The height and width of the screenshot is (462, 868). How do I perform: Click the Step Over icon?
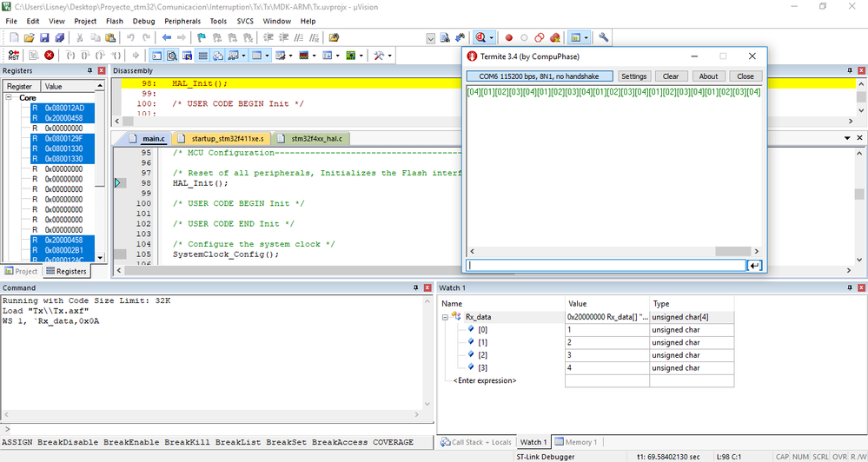click(85, 56)
